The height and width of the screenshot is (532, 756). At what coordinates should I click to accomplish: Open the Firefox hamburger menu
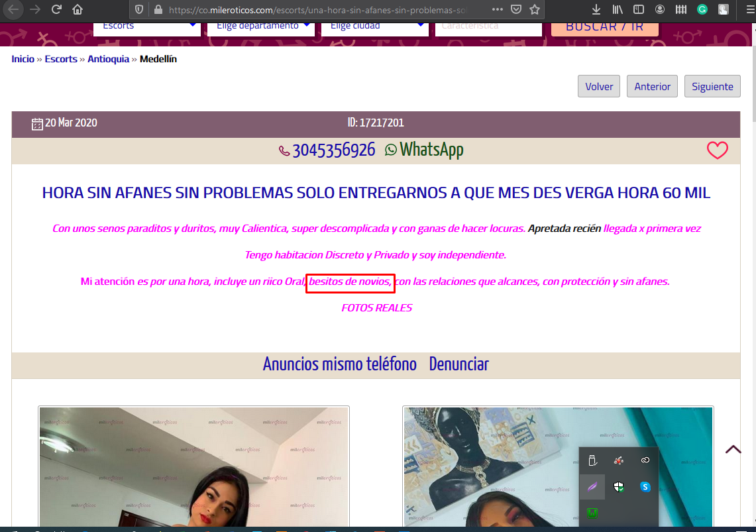pos(750,10)
